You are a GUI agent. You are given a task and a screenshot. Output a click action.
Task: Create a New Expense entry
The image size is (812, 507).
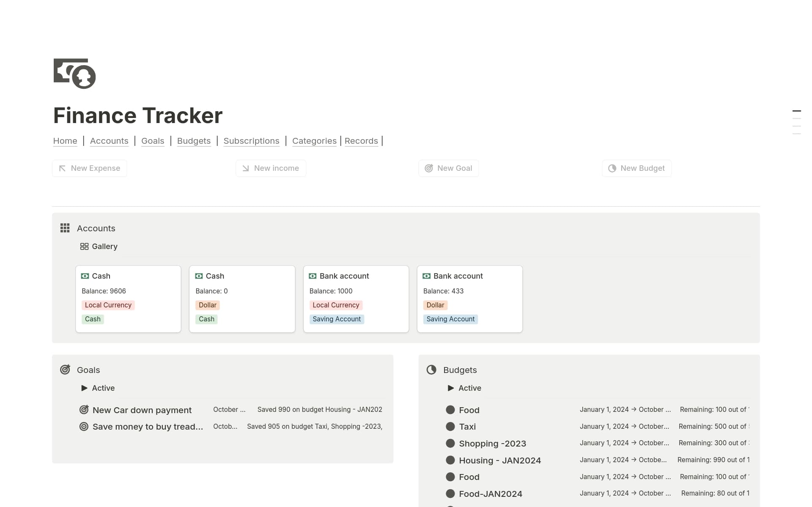(90, 168)
